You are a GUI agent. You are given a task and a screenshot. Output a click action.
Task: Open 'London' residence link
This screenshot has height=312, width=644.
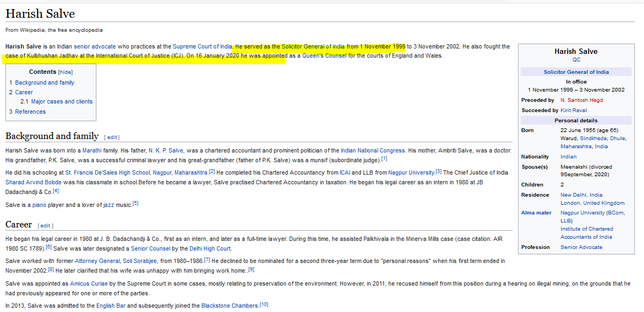[570, 204]
